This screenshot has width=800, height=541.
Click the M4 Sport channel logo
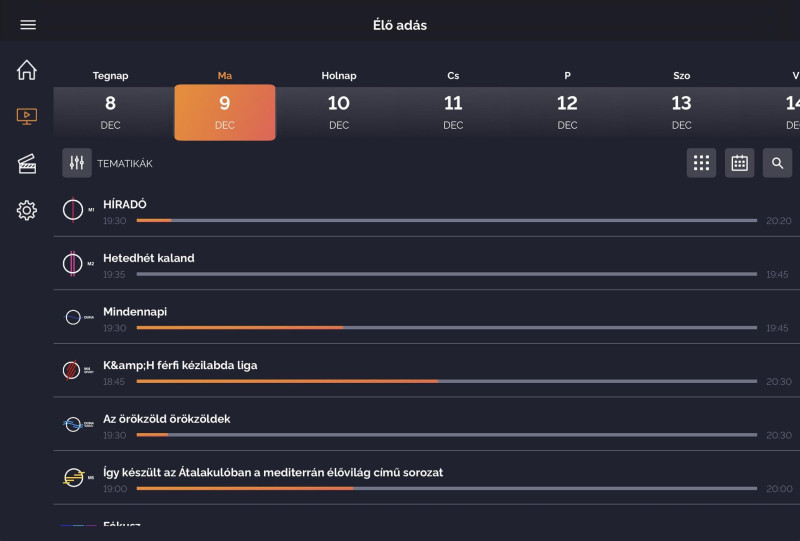coord(76,371)
